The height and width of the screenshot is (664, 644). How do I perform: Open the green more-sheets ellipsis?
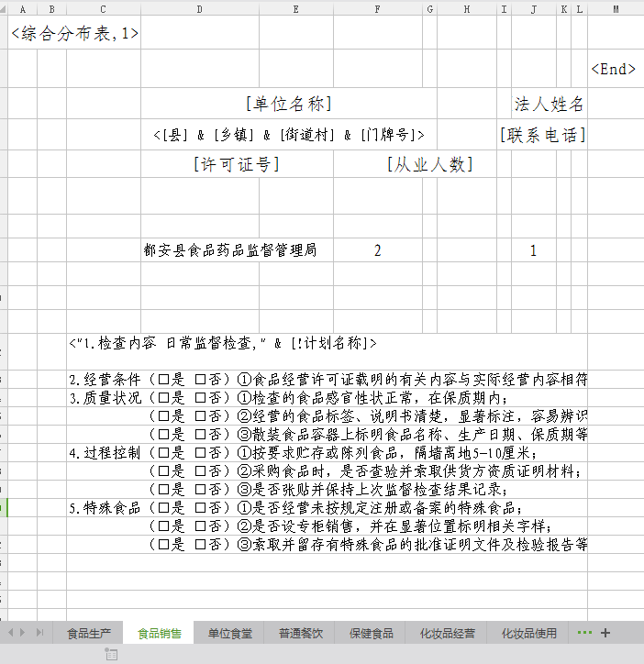(584, 633)
